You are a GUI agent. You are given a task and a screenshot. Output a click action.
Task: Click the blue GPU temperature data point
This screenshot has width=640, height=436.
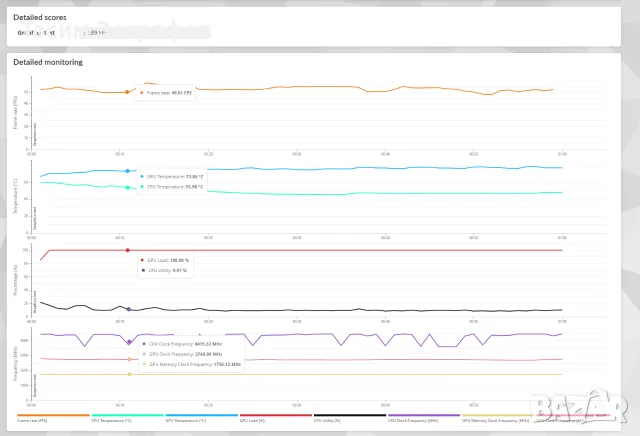pyautogui.click(x=127, y=171)
